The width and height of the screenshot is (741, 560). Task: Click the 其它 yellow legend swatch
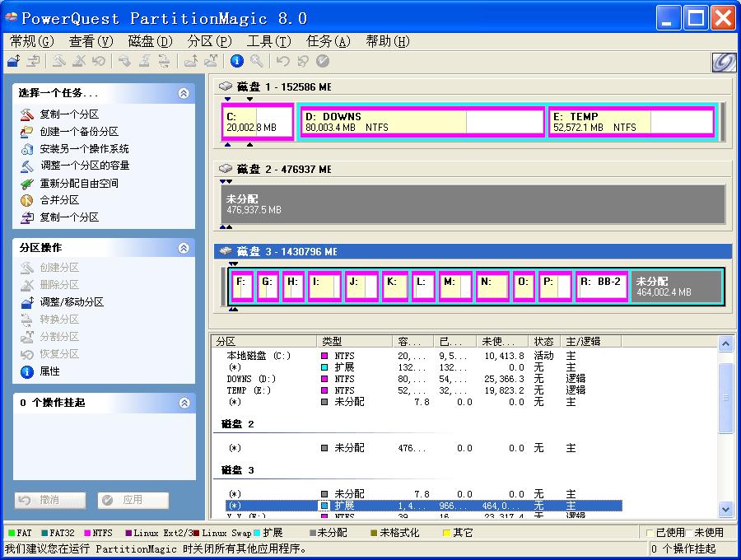tap(446, 533)
